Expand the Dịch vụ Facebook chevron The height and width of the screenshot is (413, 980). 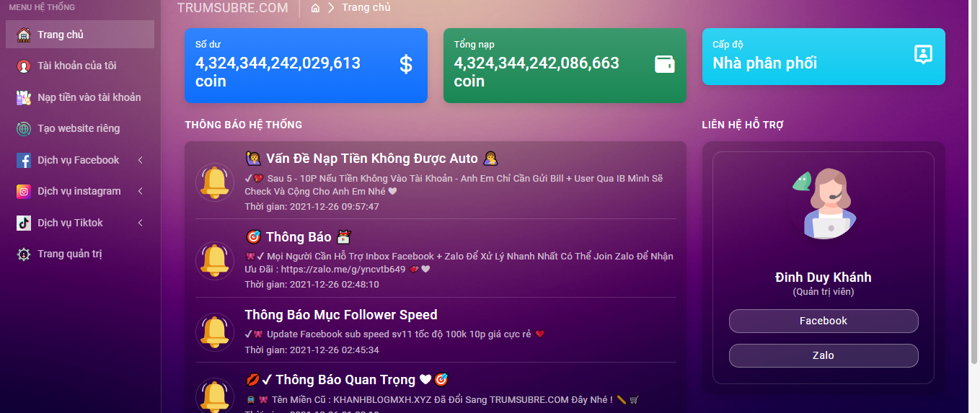coord(140,160)
